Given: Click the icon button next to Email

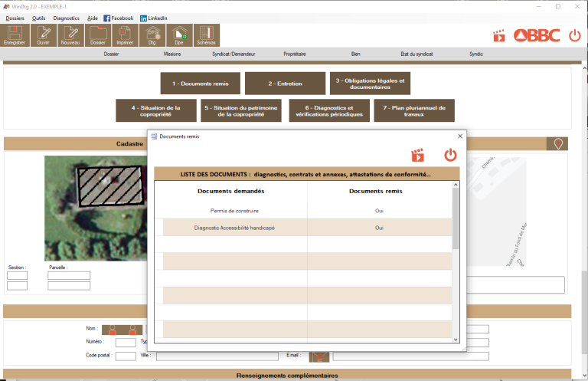Looking at the screenshot, I should tap(319, 357).
